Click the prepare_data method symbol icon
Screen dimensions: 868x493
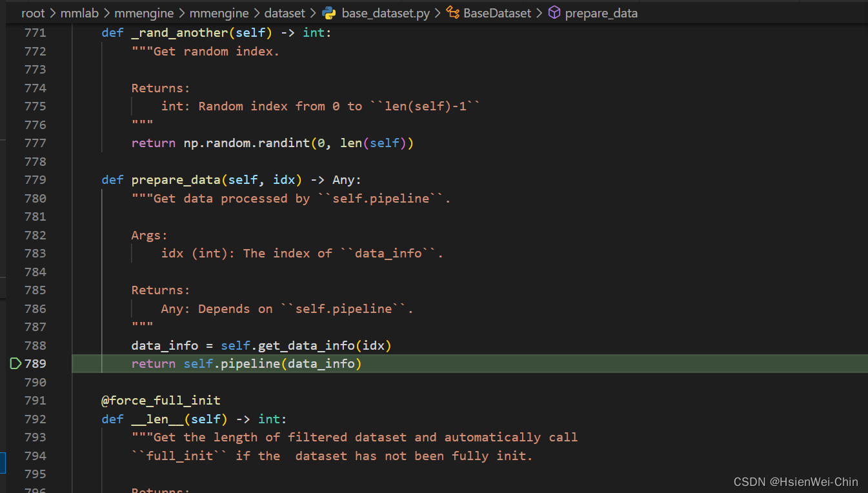(x=554, y=13)
